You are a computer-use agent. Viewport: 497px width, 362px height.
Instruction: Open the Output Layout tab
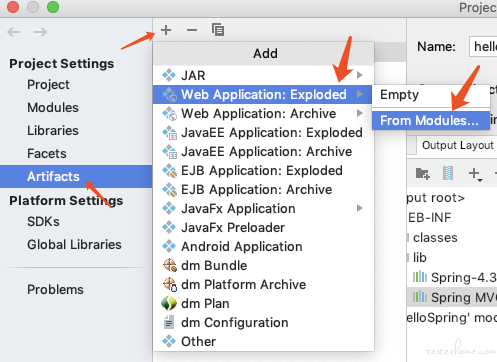(457, 145)
